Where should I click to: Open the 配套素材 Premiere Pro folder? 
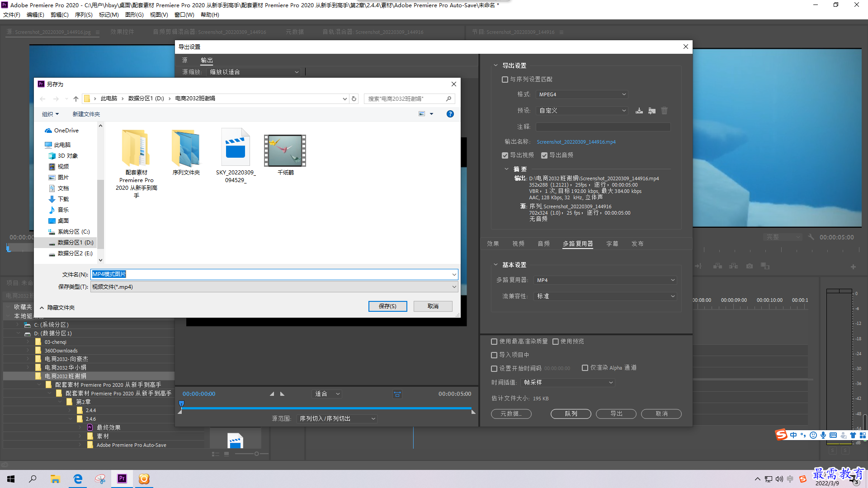(x=136, y=164)
